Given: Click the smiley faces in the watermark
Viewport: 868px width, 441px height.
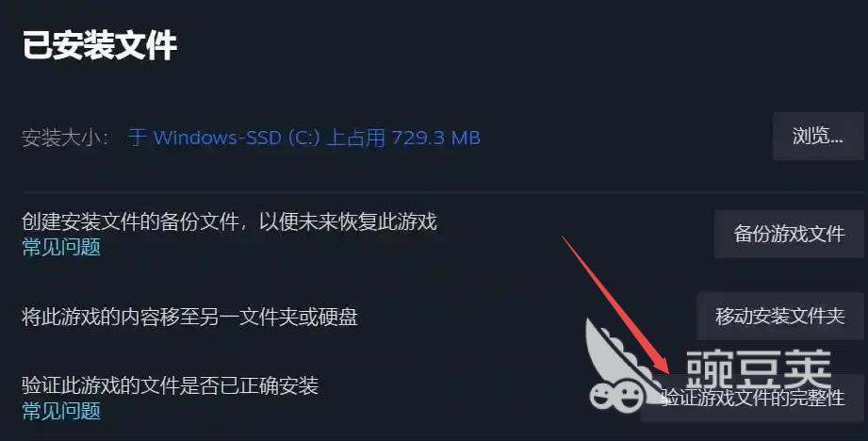Looking at the screenshot, I should click(x=615, y=396).
